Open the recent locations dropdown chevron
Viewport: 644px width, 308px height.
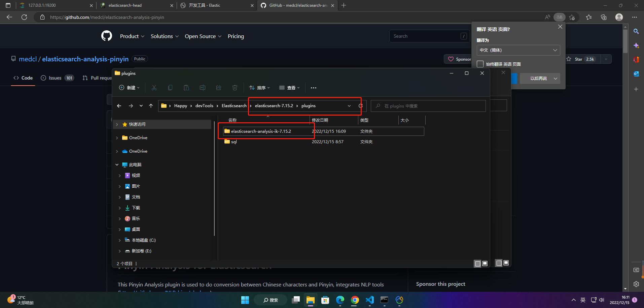141,106
